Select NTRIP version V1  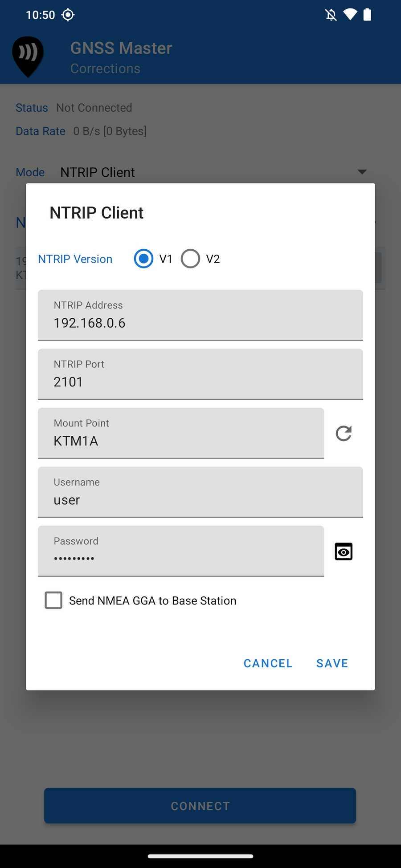point(143,259)
